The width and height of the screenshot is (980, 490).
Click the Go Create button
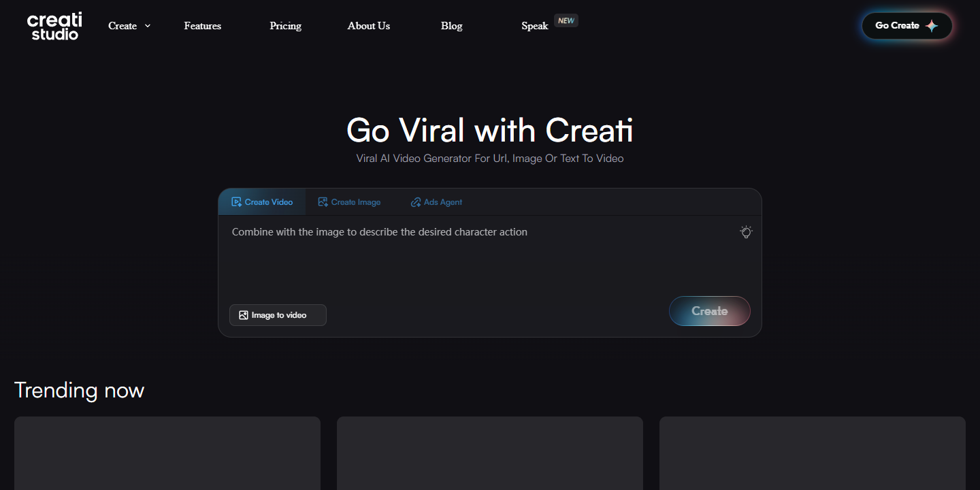point(906,26)
